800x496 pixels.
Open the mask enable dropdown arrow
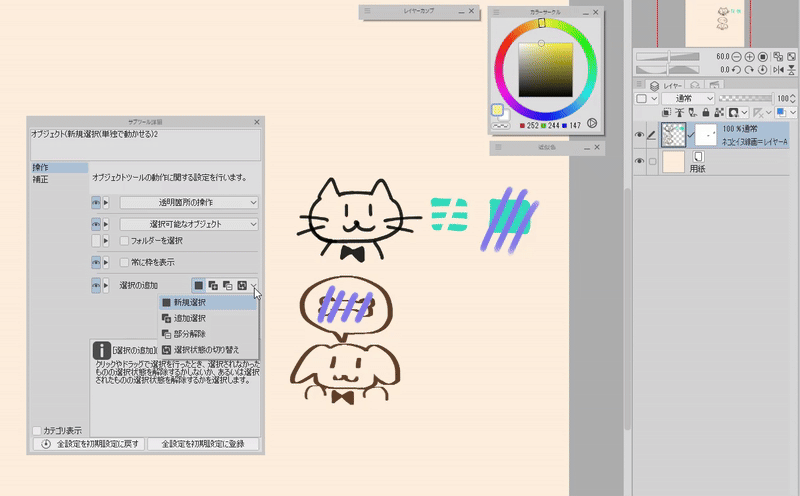coord(745,112)
